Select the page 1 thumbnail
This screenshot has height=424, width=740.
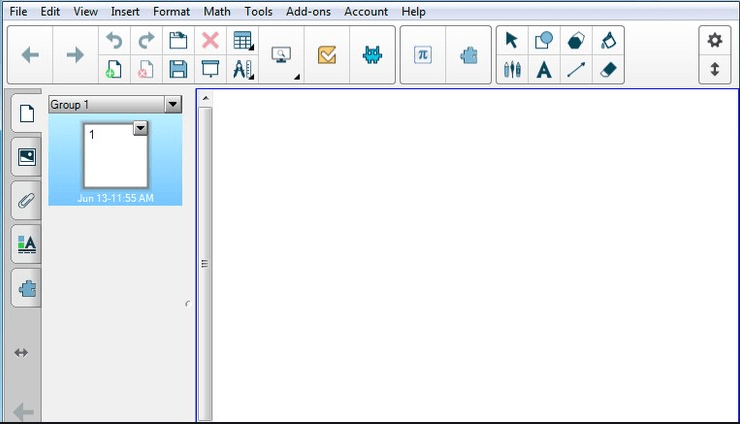[115, 156]
